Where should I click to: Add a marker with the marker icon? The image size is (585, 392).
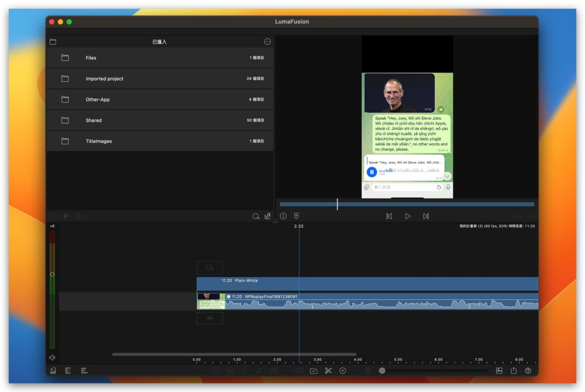[x=296, y=216]
